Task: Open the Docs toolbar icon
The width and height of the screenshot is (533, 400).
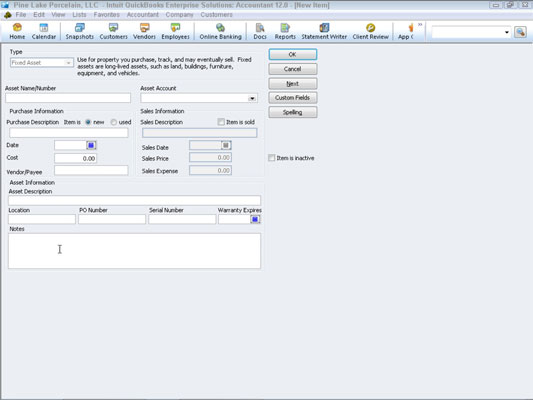Action: [x=260, y=32]
